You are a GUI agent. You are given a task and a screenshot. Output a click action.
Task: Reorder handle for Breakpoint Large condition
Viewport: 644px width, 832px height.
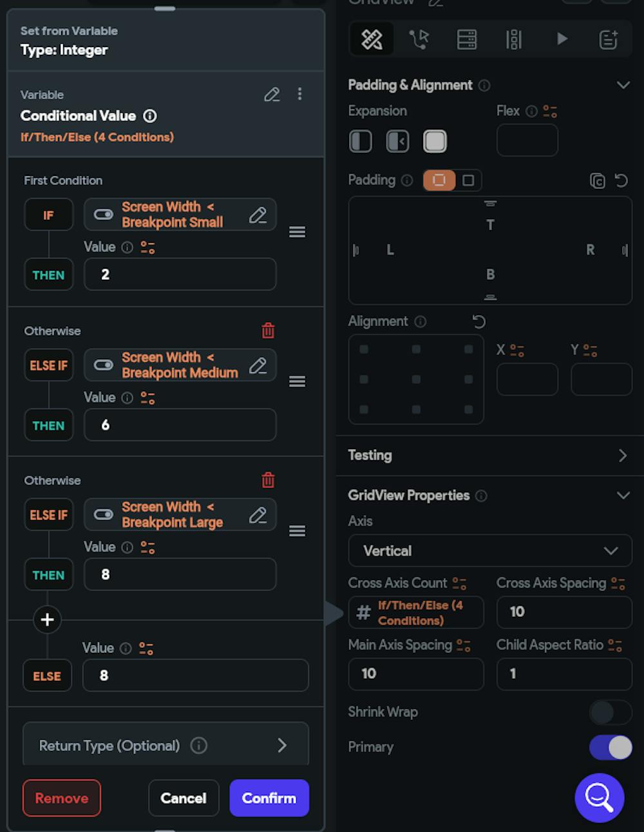point(297,531)
